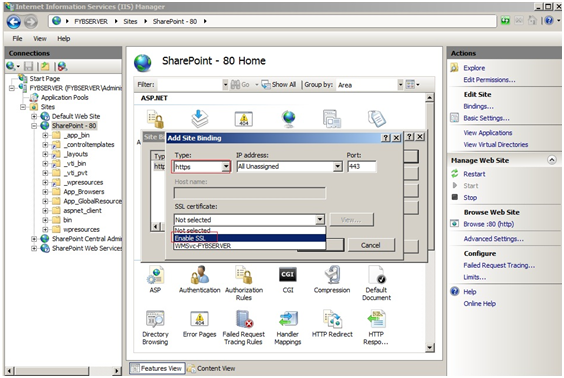Open the CGI feature icon

click(x=288, y=279)
